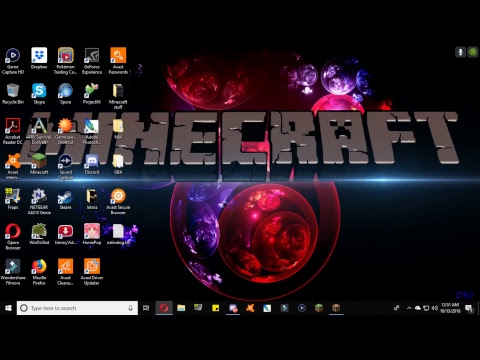Launch the Mozilla Firefox shortcut
Image resolution: width=480 pixels, height=360 pixels.
(39, 271)
